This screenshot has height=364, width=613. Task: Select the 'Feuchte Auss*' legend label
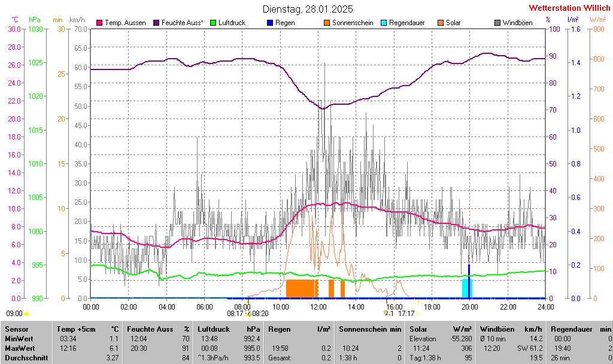tap(183, 23)
